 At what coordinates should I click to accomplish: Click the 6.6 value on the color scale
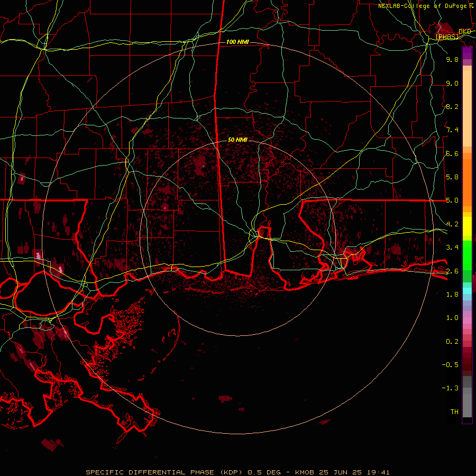click(x=452, y=153)
